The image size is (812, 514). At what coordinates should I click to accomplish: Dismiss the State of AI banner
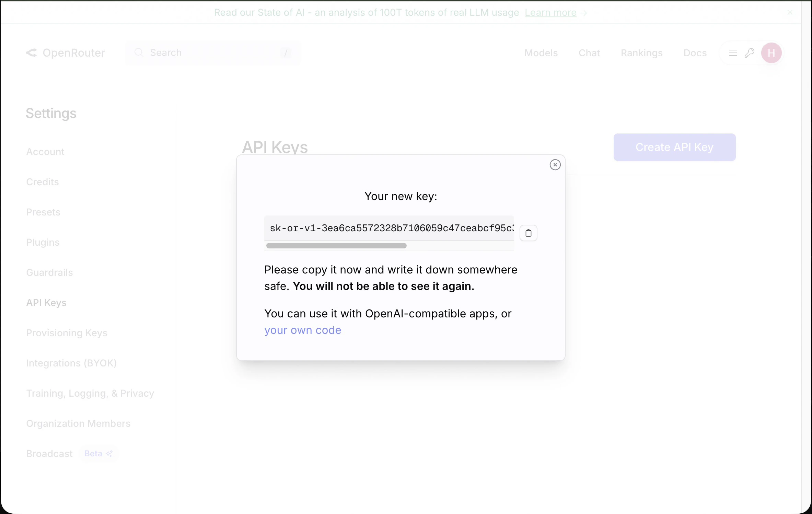coord(790,13)
